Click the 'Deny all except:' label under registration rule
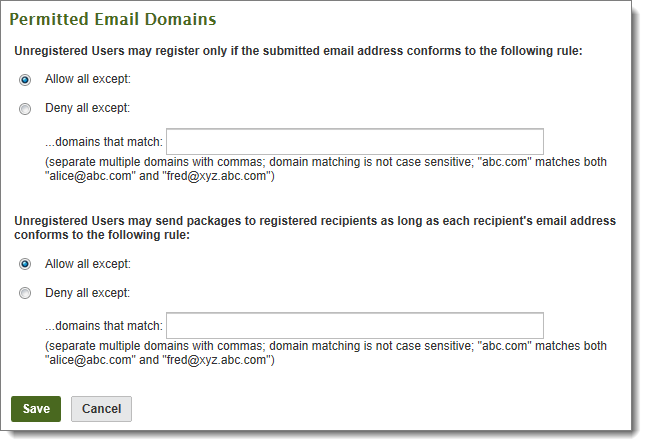 coord(88,109)
